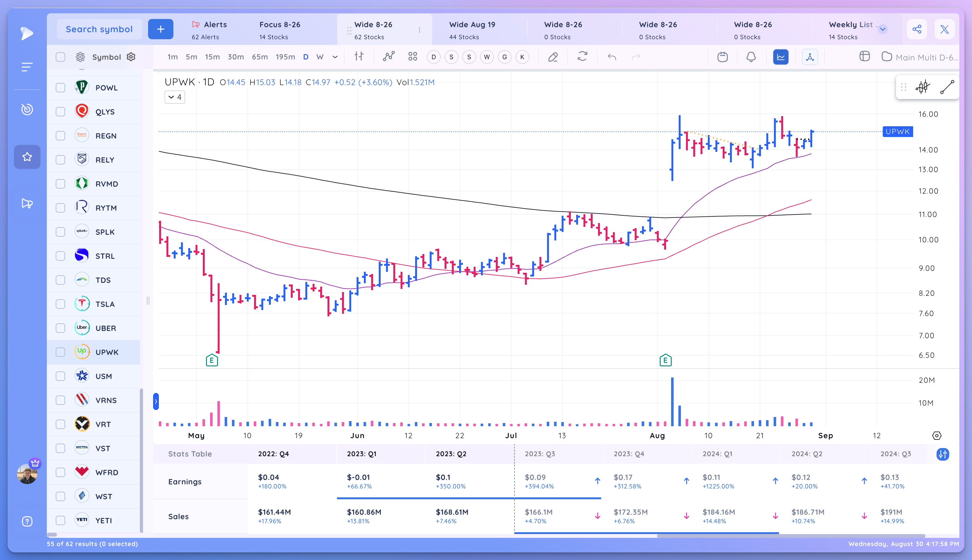The image size is (972, 560).
Task: Click the circled W toolbar button
Action: pos(487,57)
